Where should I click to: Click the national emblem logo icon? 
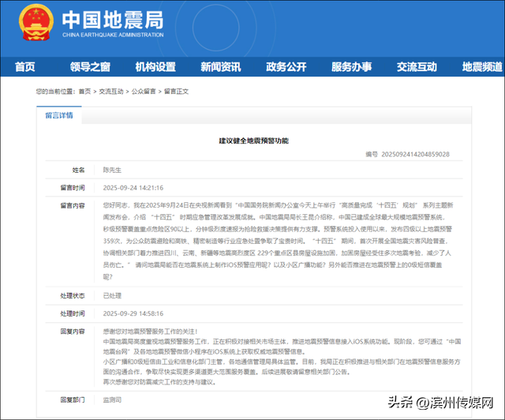36,22
